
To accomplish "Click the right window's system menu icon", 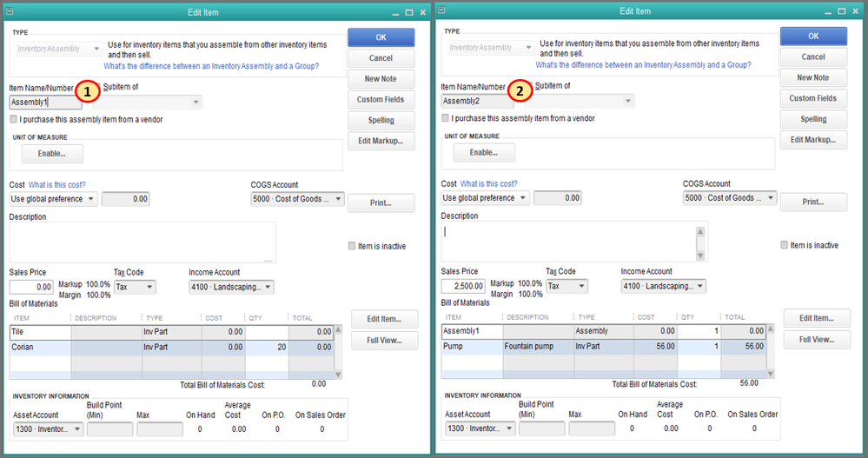I will (x=441, y=10).
